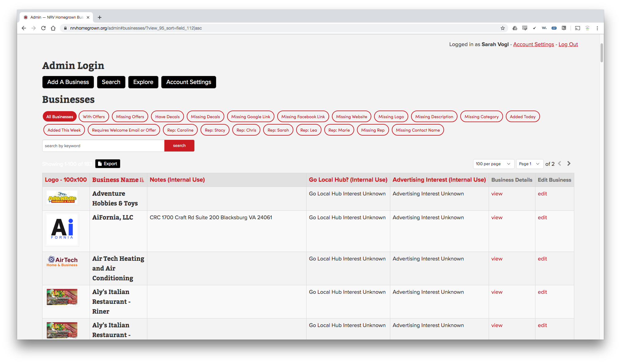Click the AirTech logo thumbnail
This screenshot has height=364, width=621.
click(62, 261)
